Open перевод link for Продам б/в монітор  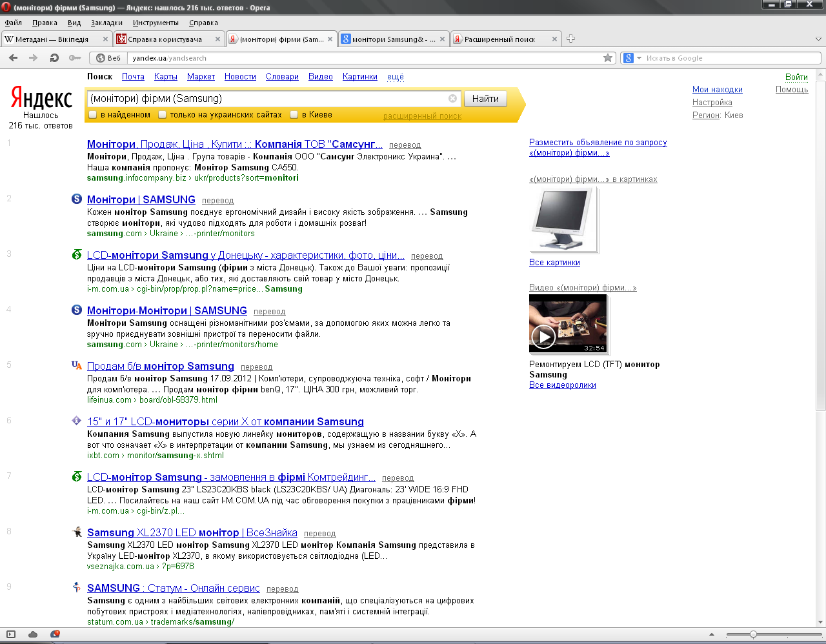(x=256, y=367)
